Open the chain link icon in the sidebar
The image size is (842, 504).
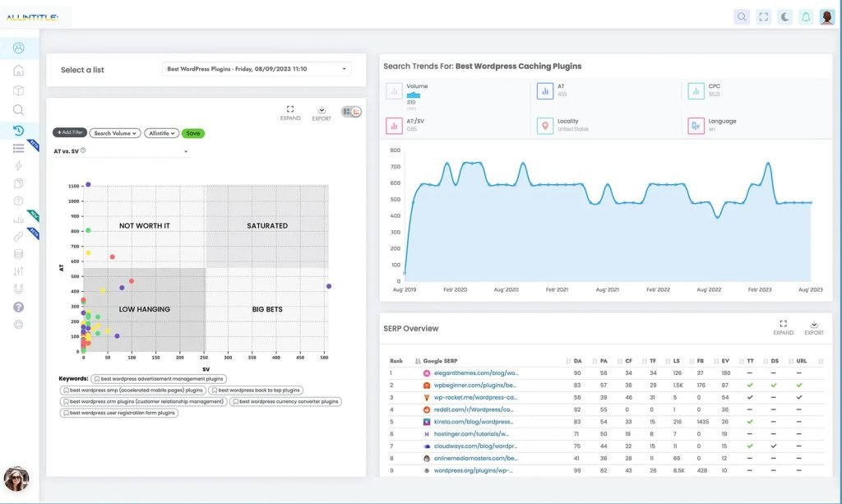click(x=18, y=236)
